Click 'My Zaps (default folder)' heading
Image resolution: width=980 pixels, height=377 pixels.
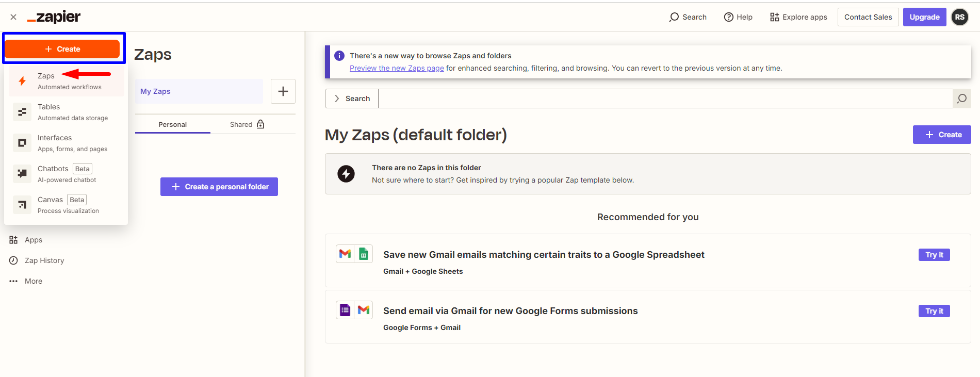point(416,135)
